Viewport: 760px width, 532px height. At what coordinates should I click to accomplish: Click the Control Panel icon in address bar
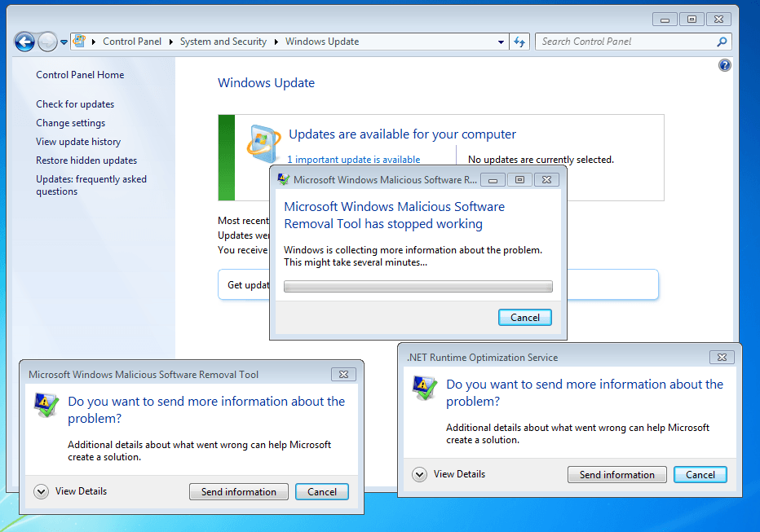[79, 42]
